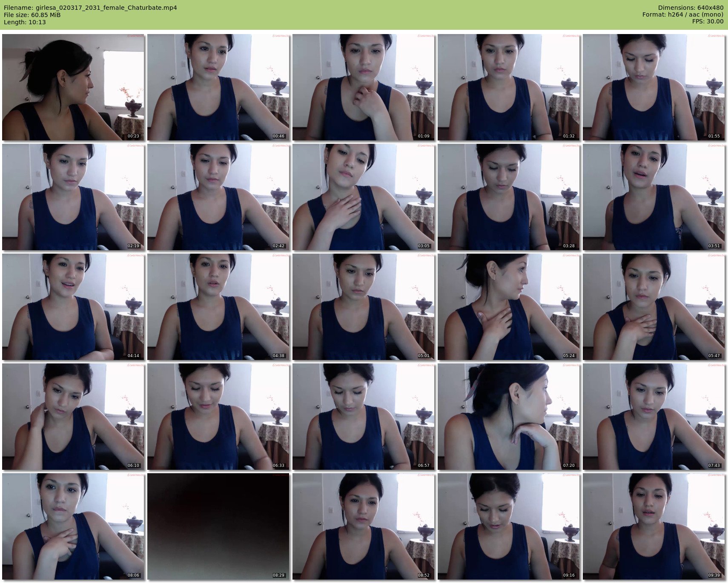
Task: Select the 'File size: 60.85 MiB' line
Action: (32, 15)
